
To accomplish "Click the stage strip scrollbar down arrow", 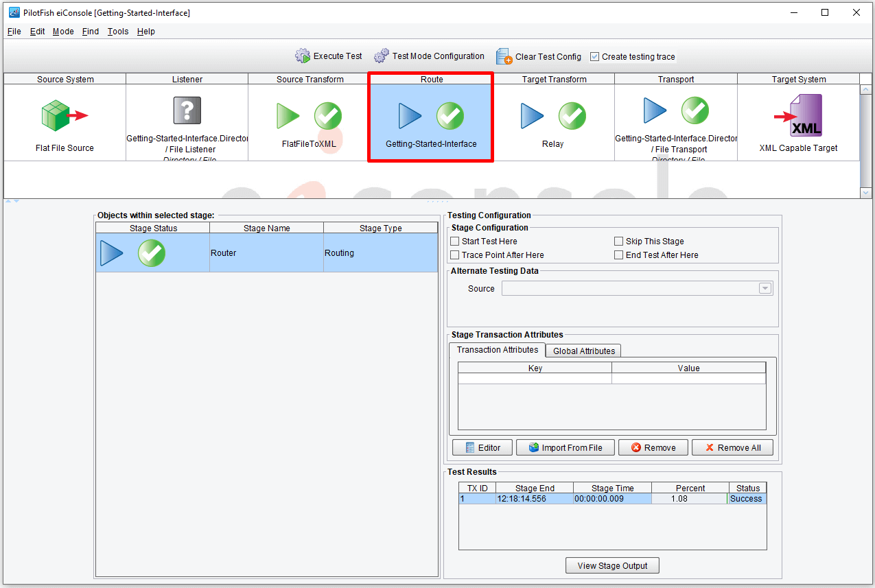I will 866,193.
